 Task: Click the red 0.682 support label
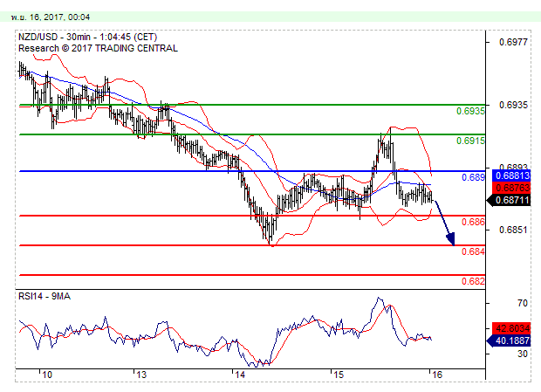[x=473, y=281]
